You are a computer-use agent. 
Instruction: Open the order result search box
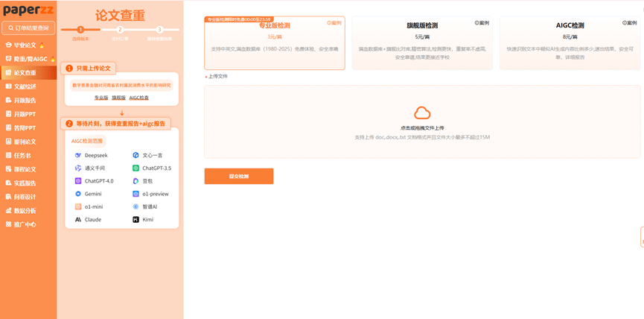[28, 28]
